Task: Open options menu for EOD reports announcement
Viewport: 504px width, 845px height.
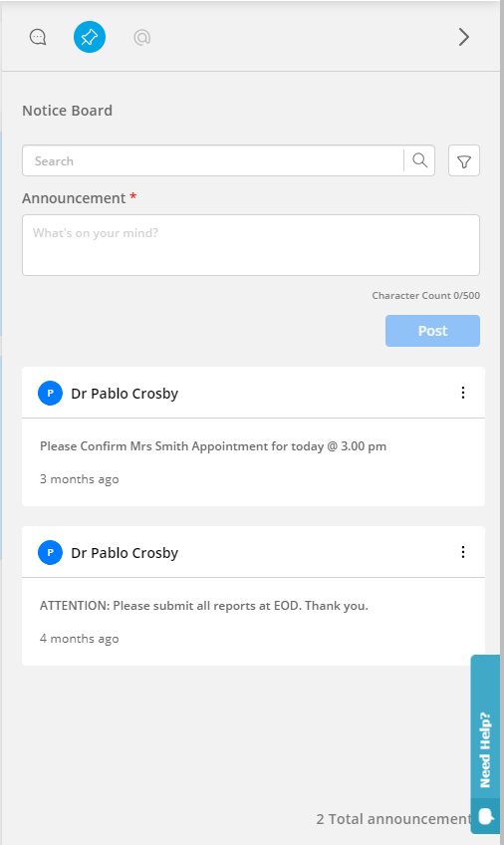Action: coord(463,552)
